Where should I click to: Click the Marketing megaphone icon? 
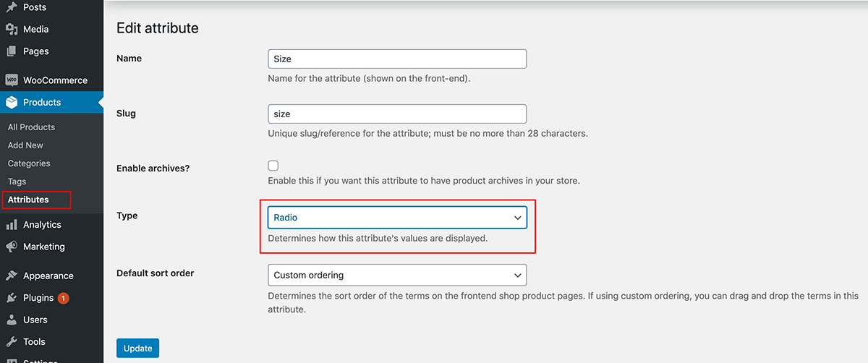(x=12, y=247)
